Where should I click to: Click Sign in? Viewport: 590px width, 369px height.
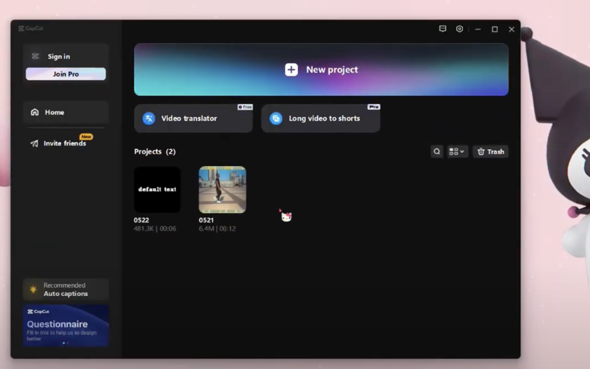(x=59, y=56)
